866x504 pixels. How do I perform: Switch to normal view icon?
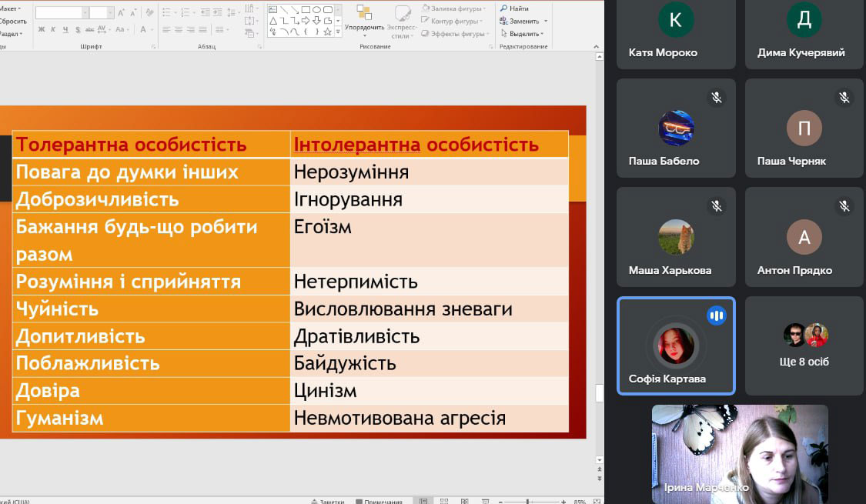pos(423,501)
